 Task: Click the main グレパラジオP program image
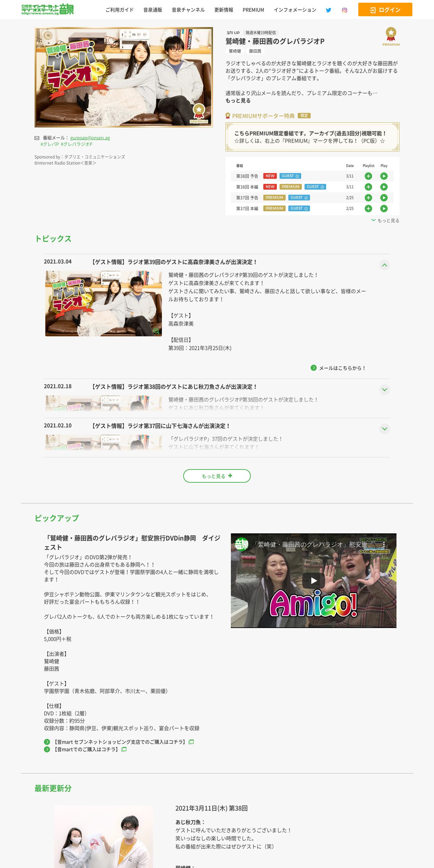[124, 77]
